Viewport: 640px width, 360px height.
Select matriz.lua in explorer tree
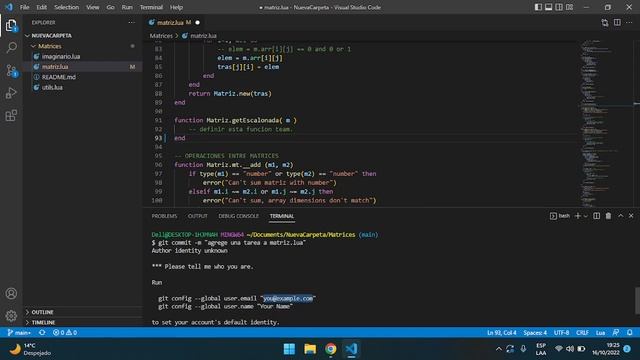tap(83, 67)
